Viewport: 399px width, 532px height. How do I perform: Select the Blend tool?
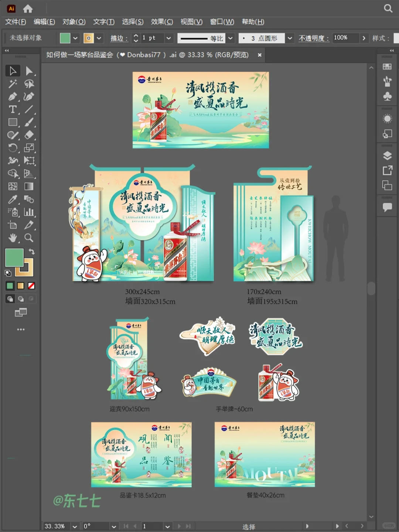point(29,199)
